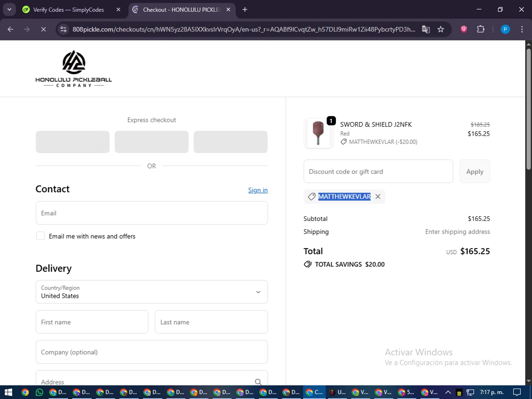
Task: Click the first express checkout button
Action: (x=73, y=142)
